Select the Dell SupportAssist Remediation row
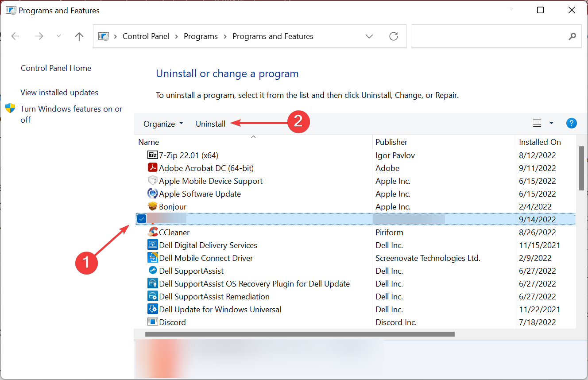This screenshot has height=380, width=588. pos(355,296)
